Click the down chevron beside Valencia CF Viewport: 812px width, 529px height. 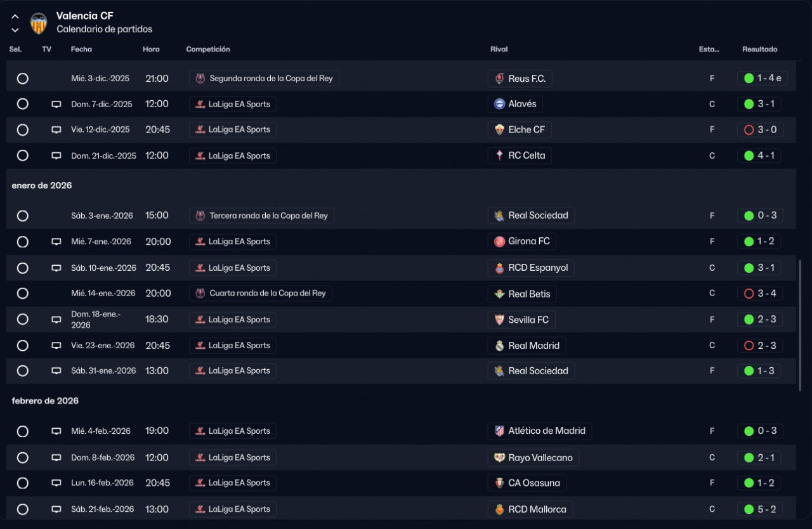point(15,30)
